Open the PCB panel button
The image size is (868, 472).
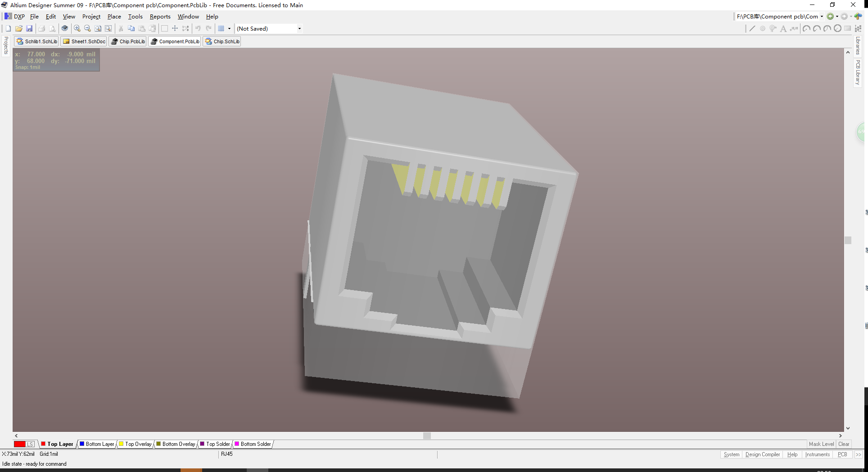click(842, 454)
